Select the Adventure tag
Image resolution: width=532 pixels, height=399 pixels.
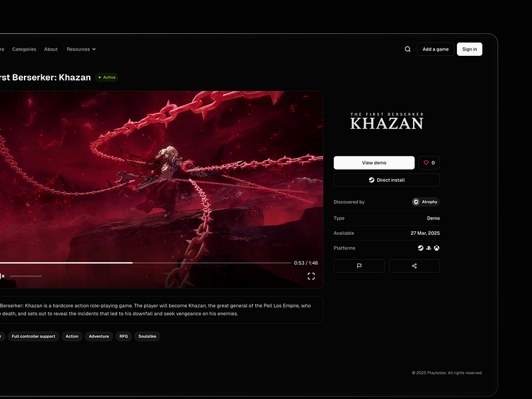(98, 336)
